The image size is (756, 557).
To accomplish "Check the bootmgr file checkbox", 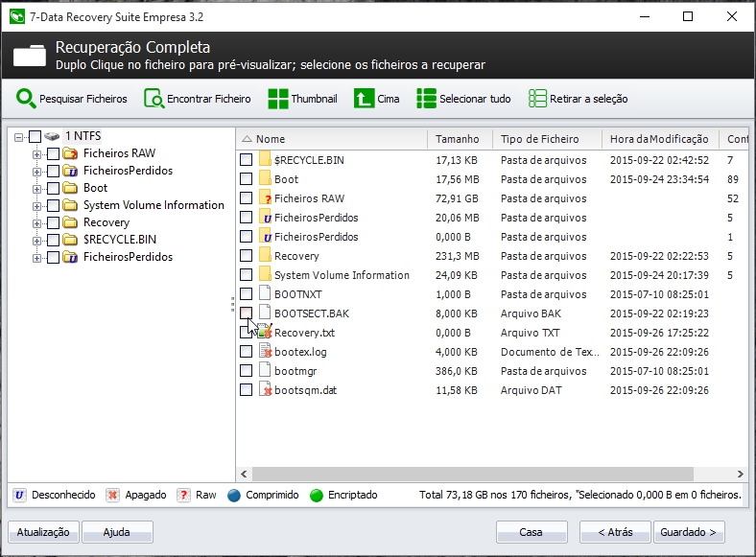I will click(246, 370).
